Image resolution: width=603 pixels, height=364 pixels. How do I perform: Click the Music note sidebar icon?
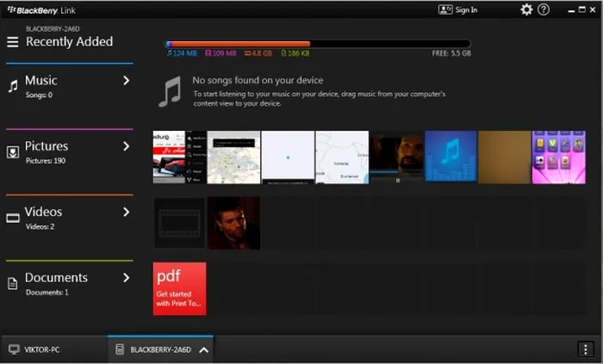tap(13, 86)
